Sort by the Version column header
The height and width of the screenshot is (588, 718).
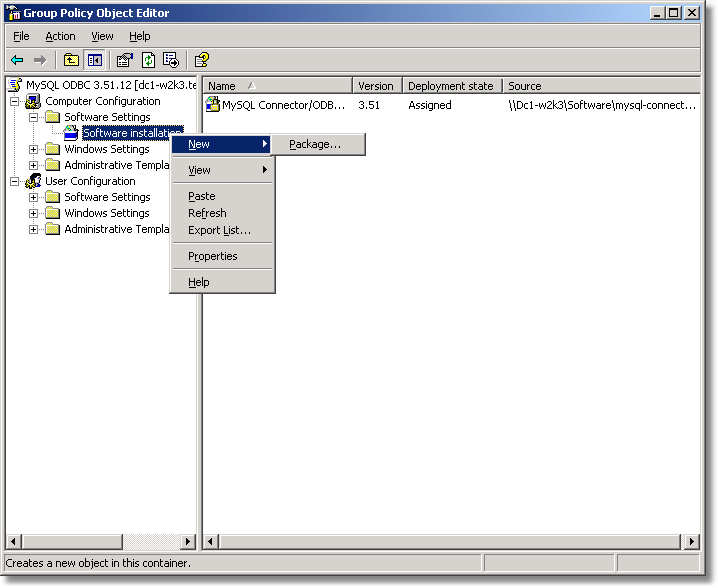click(x=377, y=86)
